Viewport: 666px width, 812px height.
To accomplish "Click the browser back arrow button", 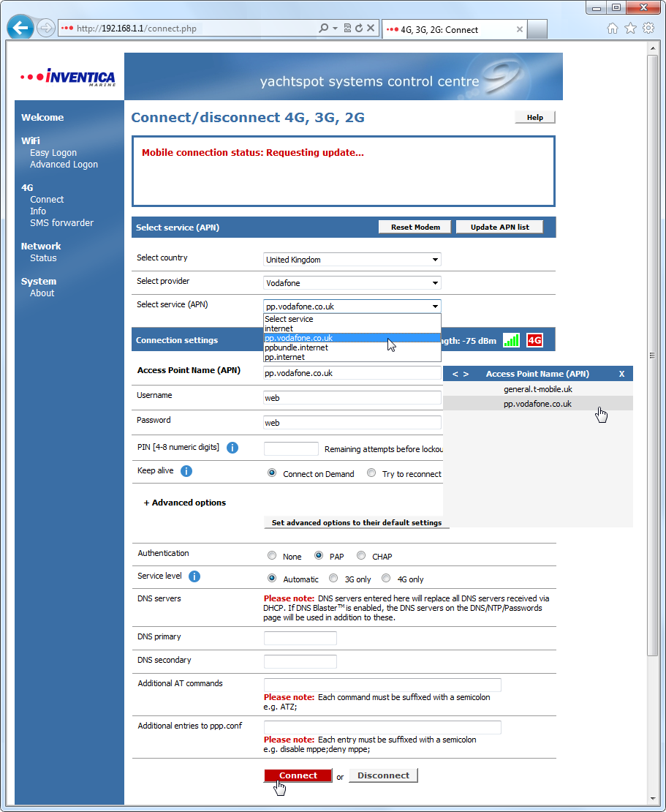I will (x=20, y=28).
